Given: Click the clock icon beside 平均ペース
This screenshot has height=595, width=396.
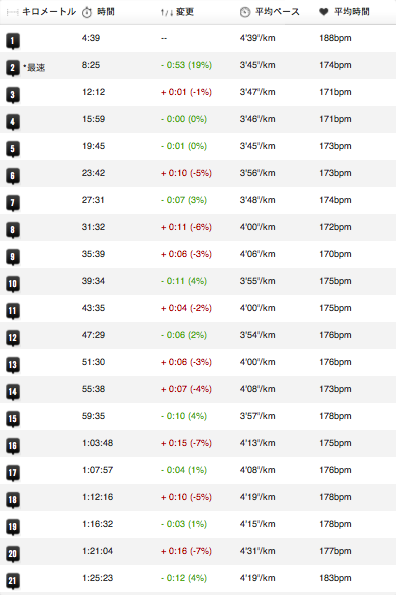Looking at the screenshot, I should 245,12.
